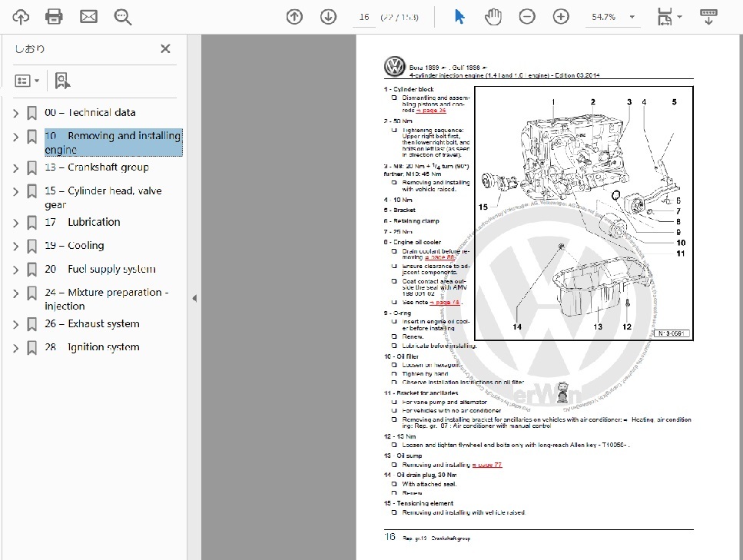Edit the page number field
743x560 pixels.
(x=364, y=17)
